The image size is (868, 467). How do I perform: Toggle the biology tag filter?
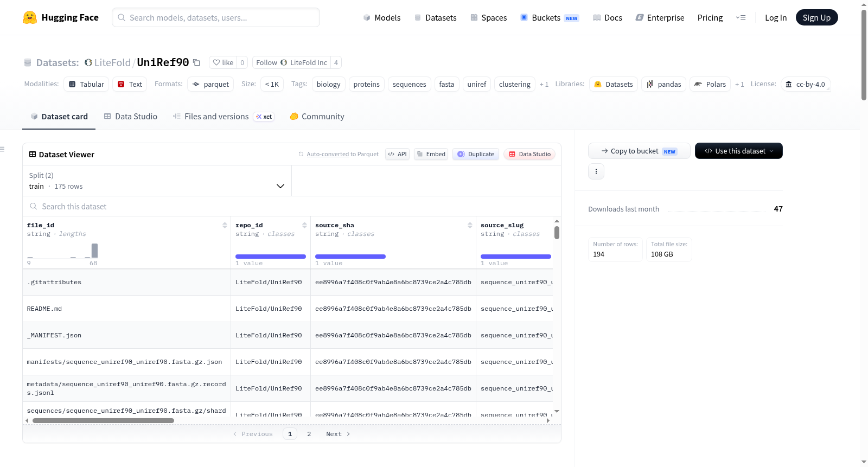click(329, 84)
